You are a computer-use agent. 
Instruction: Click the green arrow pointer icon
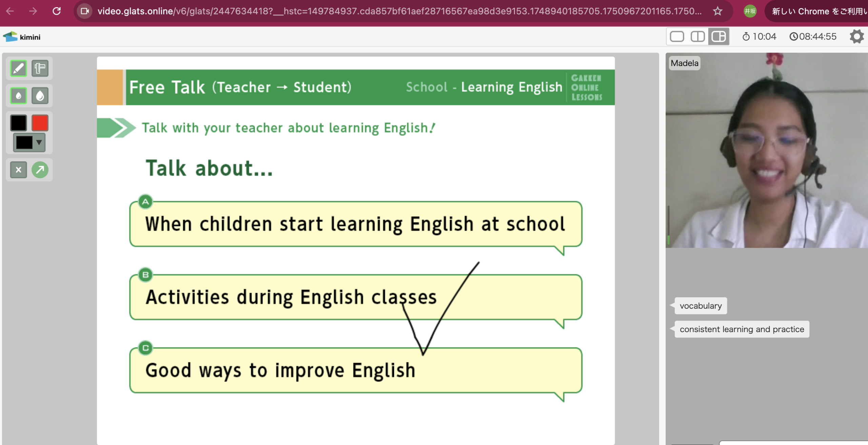pos(40,170)
